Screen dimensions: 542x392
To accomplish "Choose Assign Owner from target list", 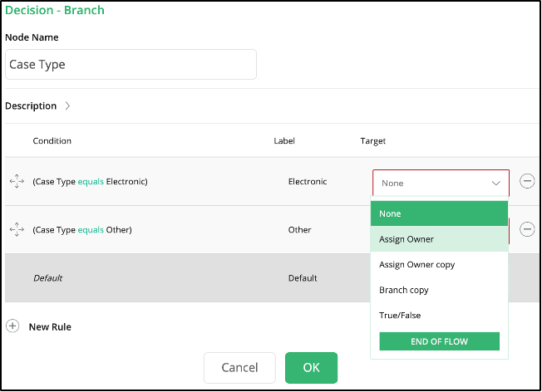I will (x=439, y=239).
